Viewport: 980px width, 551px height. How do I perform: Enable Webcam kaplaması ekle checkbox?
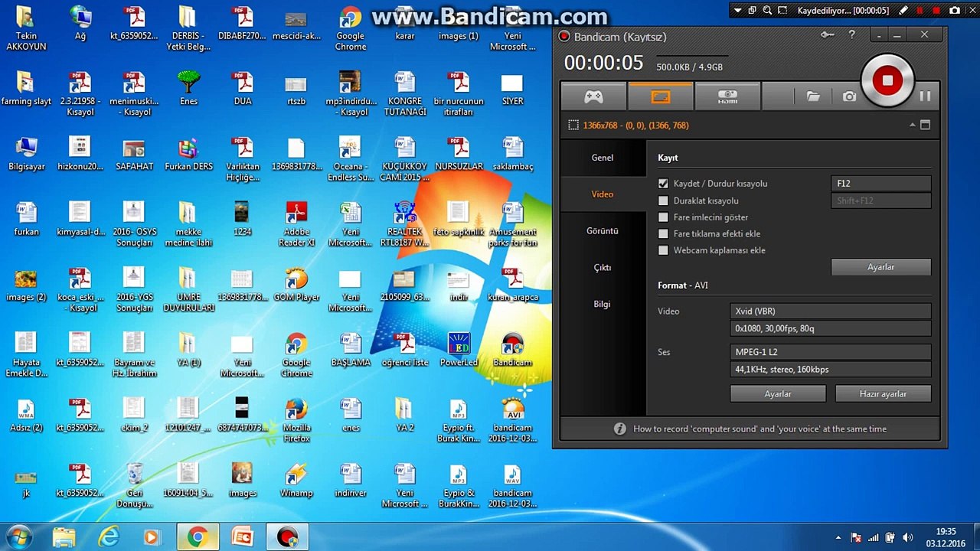tap(663, 250)
